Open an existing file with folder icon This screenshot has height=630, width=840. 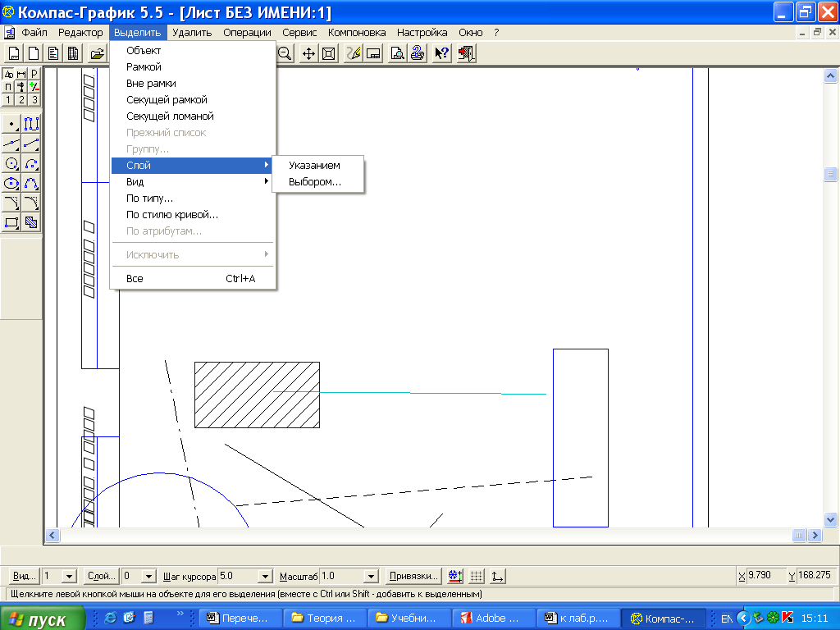97,53
